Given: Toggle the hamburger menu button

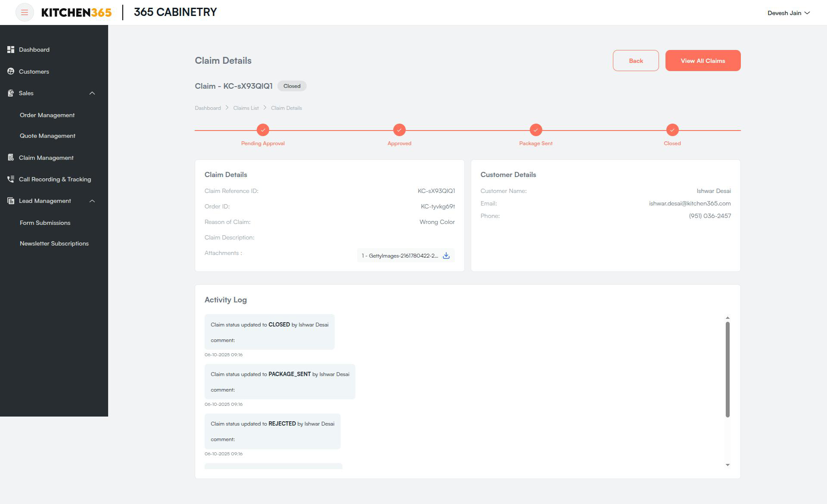Looking at the screenshot, I should 25,12.
